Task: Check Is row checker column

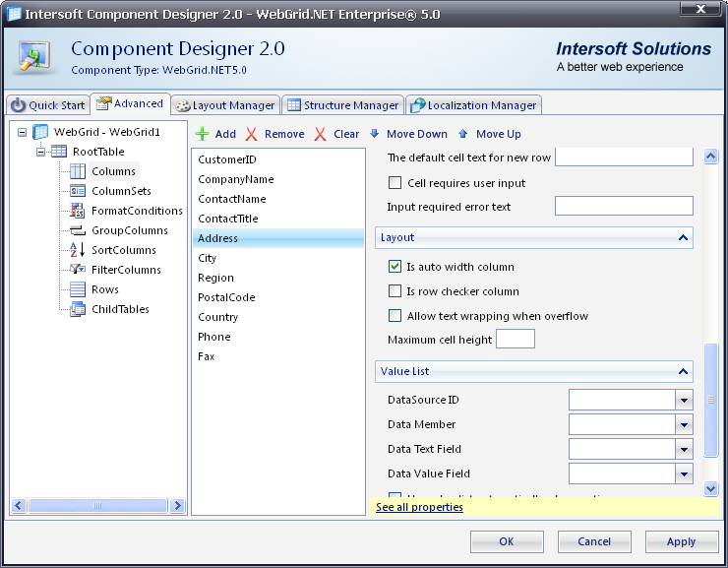Action: (x=394, y=290)
